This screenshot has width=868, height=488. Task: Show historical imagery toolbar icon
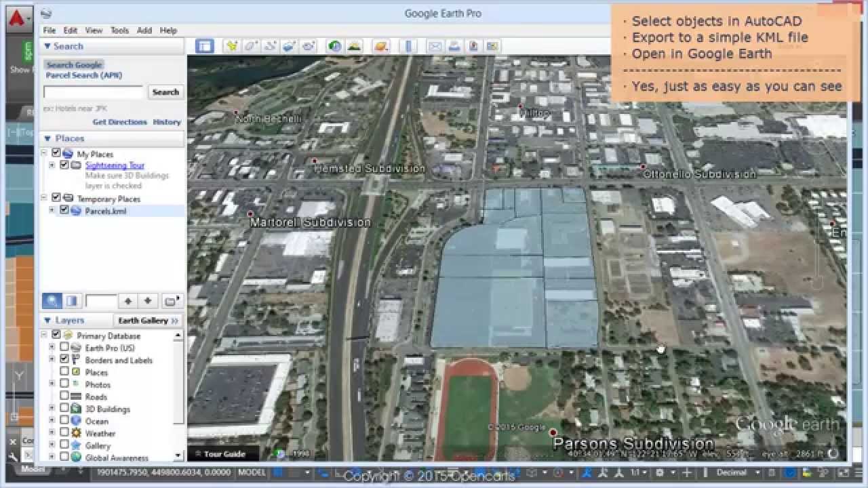pos(334,46)
